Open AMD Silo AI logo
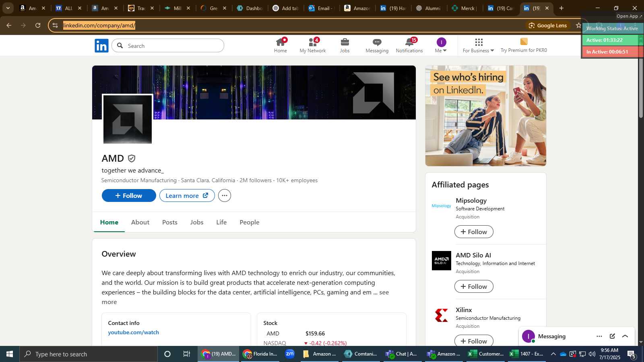Image resolution: width=644 pixels, height=362 pixels. (442, 261)
